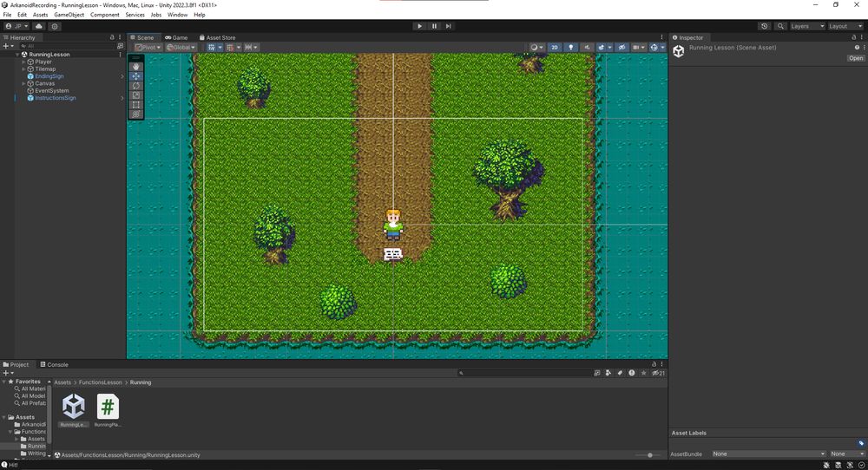This screenshot has height=470, width=868.
Task: Toggle scene audio mute button
Action: pos(587,48)
